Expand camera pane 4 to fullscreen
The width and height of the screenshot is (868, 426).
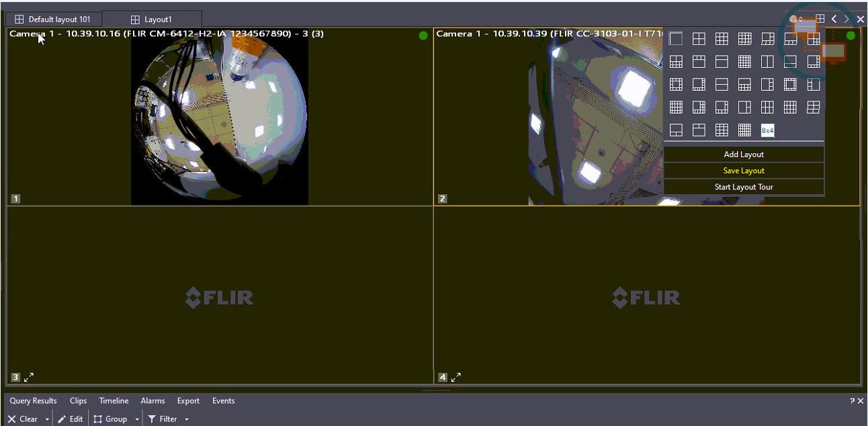point(456,377)
